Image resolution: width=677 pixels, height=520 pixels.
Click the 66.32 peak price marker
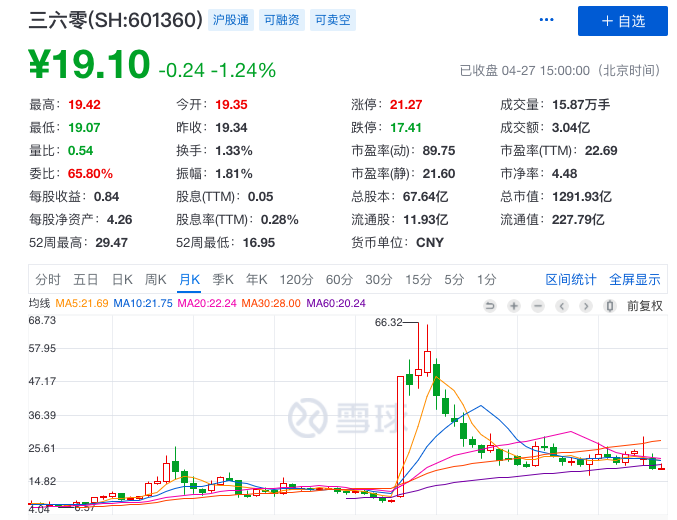(388, 322)
